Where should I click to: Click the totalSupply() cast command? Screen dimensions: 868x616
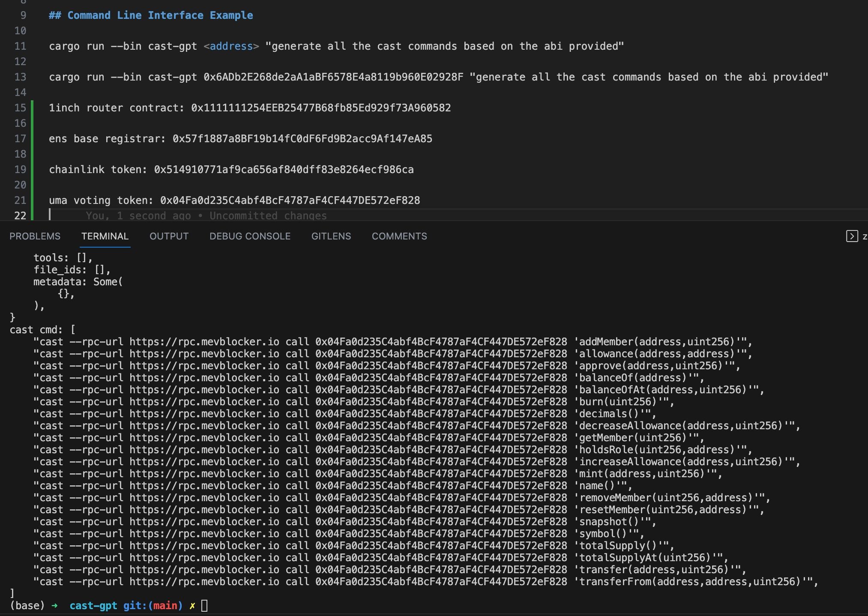pos(354,546)
